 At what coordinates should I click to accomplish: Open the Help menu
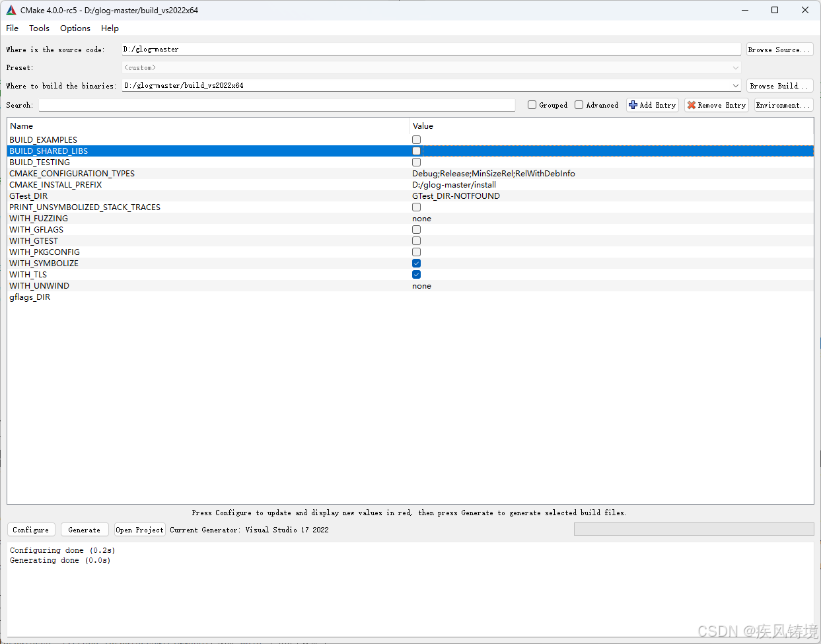pos(110,28)
